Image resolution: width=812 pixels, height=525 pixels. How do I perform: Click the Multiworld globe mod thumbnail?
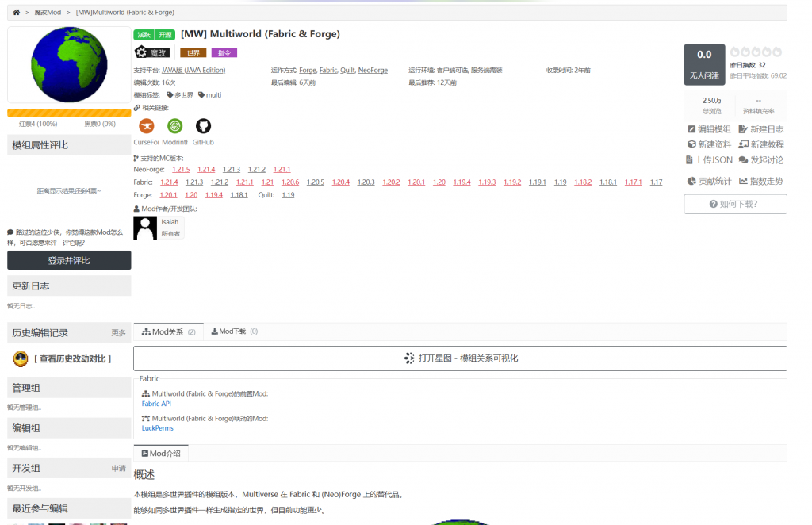pyautogui.click(x=69, y=65)
